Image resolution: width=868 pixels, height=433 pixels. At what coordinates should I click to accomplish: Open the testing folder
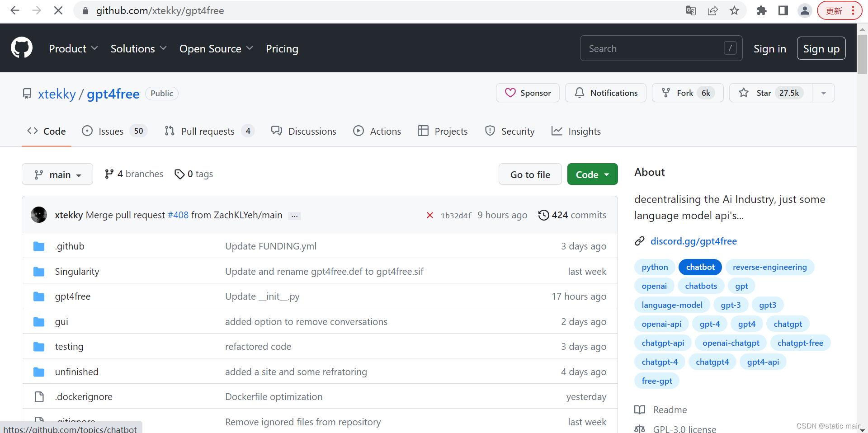pyautogui.click(x=69, y=347)
